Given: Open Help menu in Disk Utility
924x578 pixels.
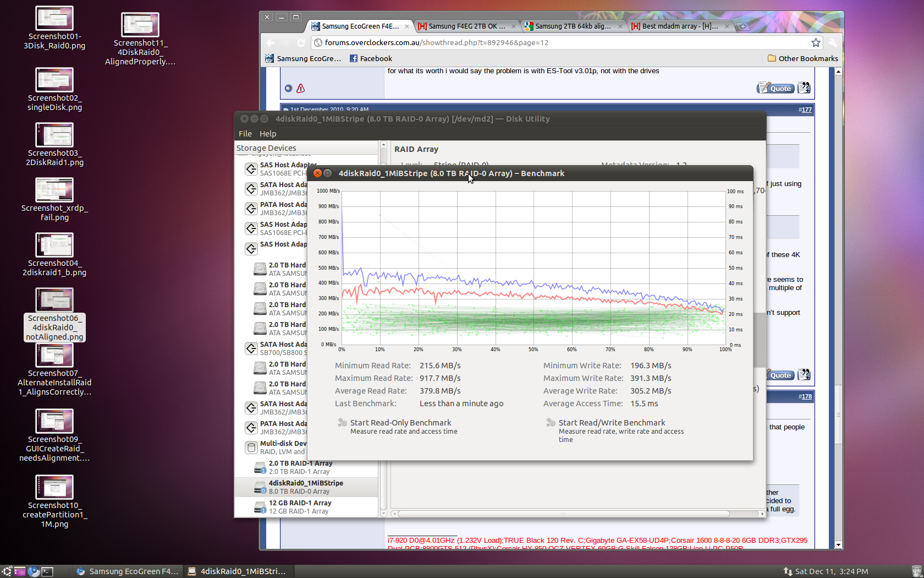Looking at the screenshot, I should (x=268, y=134).
